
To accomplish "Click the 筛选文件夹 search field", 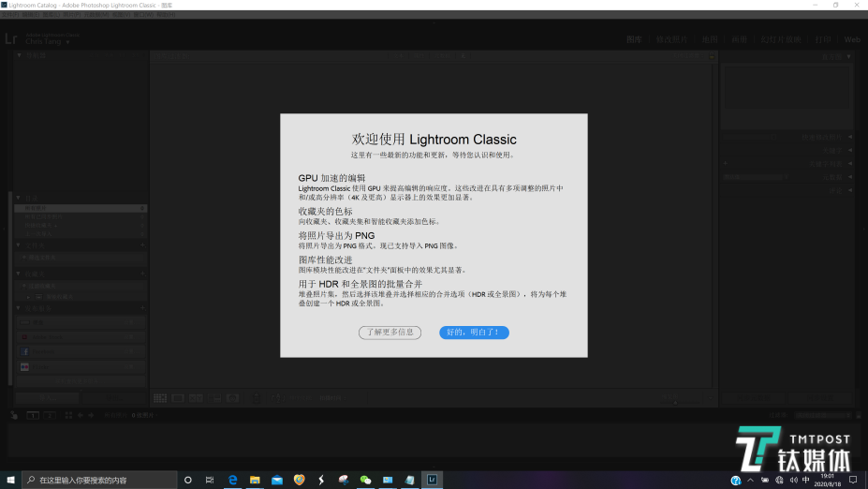I will tap(81, 258).
